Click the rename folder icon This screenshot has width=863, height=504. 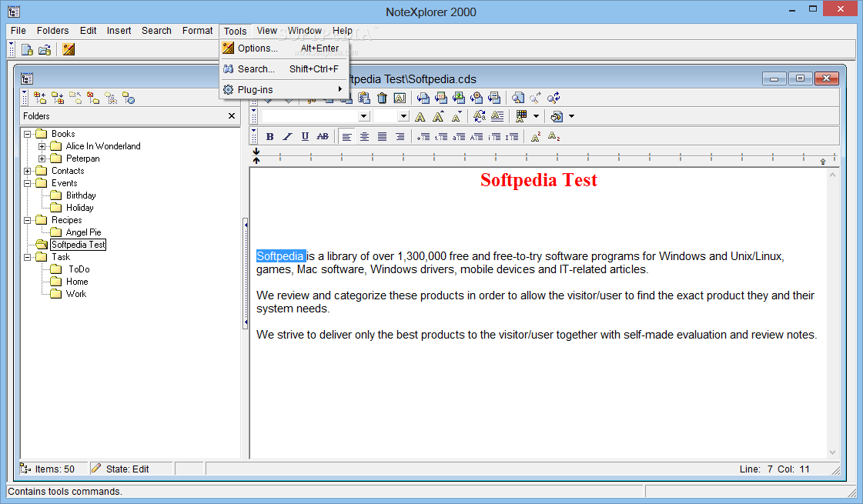click(x=111, y=98)
